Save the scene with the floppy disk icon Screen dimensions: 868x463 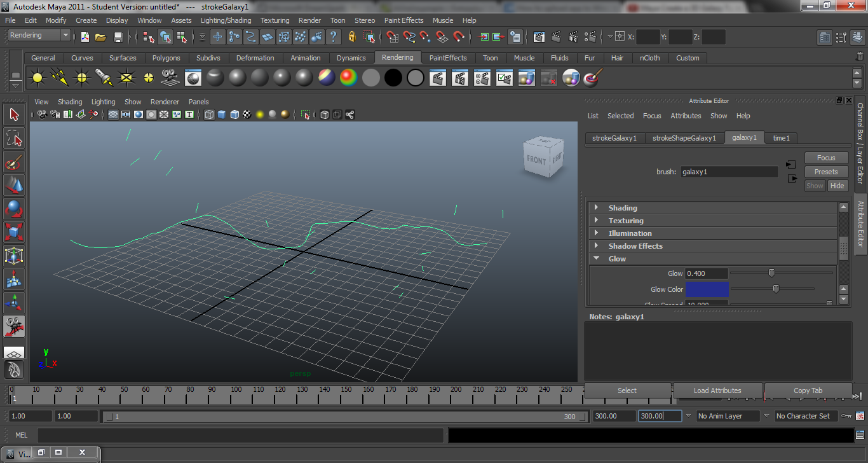[118, 37]
